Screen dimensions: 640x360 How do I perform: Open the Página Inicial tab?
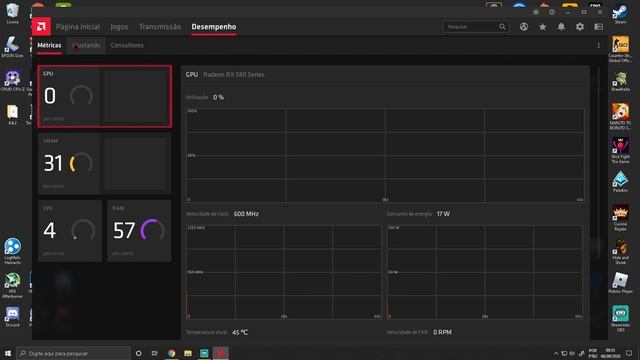click(x=78, y=27)
